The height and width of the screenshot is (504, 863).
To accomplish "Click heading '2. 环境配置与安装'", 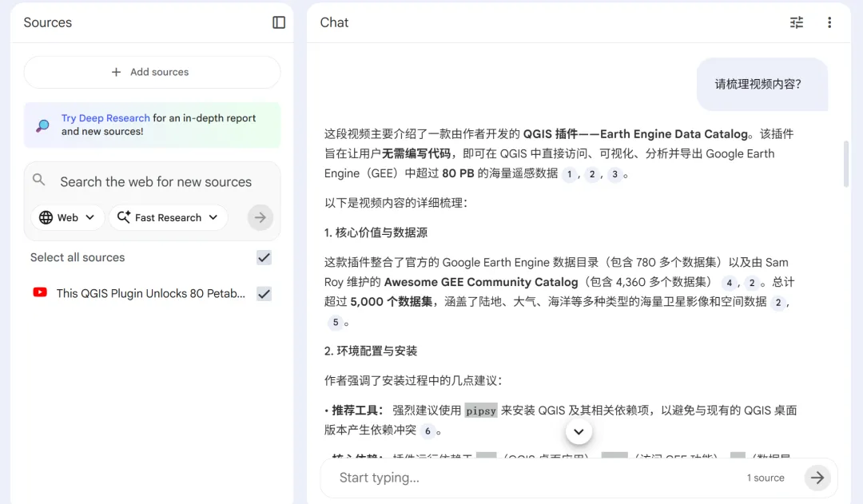I will point(371,351).
